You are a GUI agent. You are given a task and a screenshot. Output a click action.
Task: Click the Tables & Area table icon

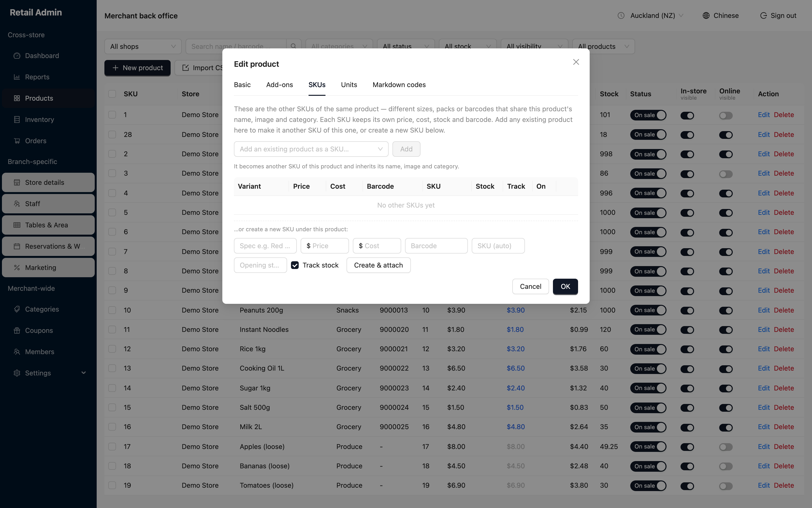click(x=17, y=225)
